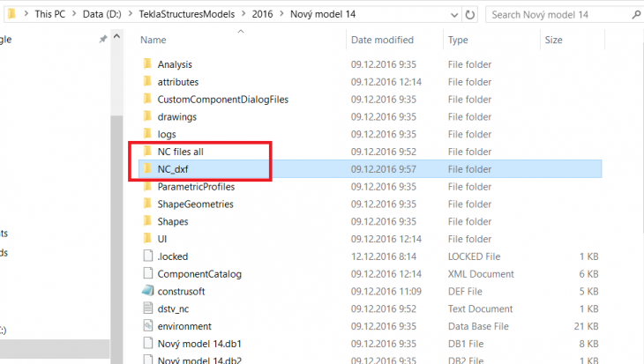Select the .locked file icon
Image resolution: width=644 pixels, height=364 pixels.
[148, 256]
